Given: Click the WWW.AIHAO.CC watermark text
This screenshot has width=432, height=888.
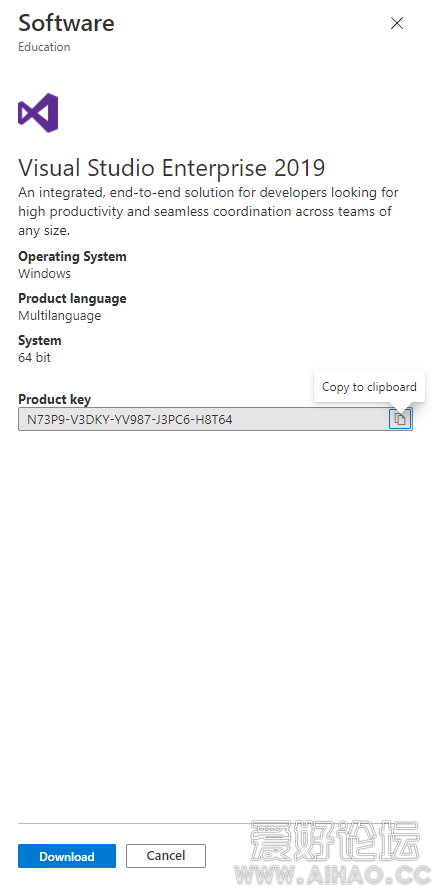Looking at the screenshot, I should pyautogui.click(x=334, y=874).
